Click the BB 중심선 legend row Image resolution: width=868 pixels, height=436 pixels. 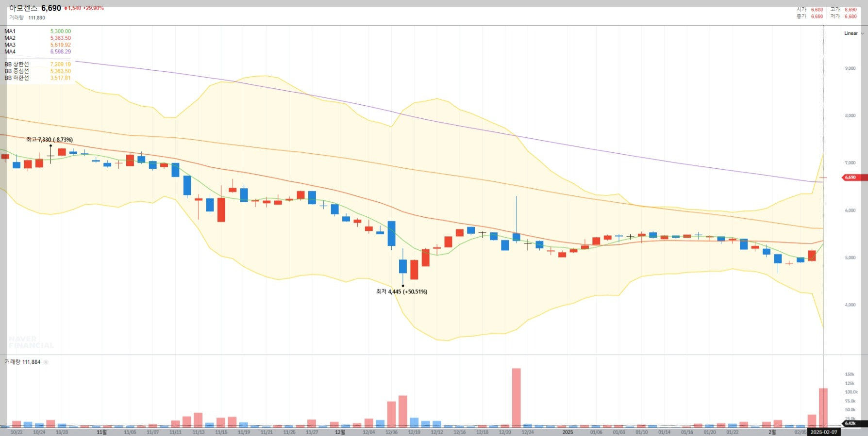37,71
